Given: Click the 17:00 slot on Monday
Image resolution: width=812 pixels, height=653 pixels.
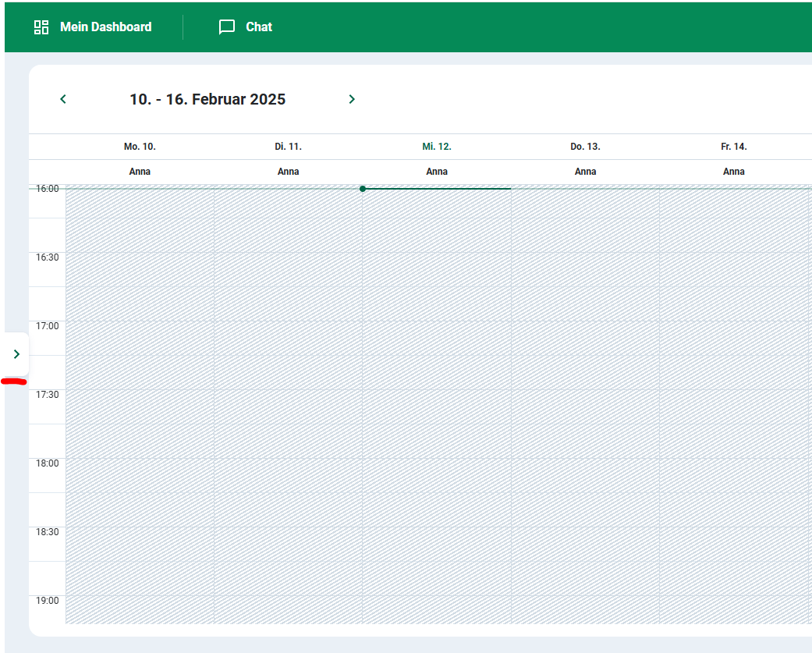Looking at the screenshot, I should [x=140, y=338].
